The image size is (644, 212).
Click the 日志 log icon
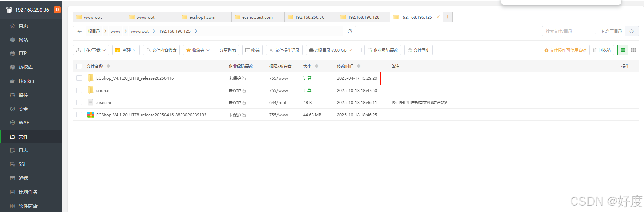click(13, 150)
